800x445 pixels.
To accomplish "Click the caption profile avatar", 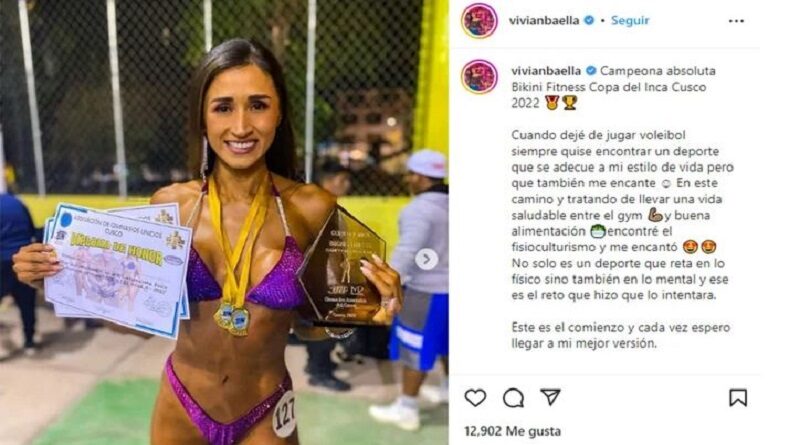I will click(479, 77).
